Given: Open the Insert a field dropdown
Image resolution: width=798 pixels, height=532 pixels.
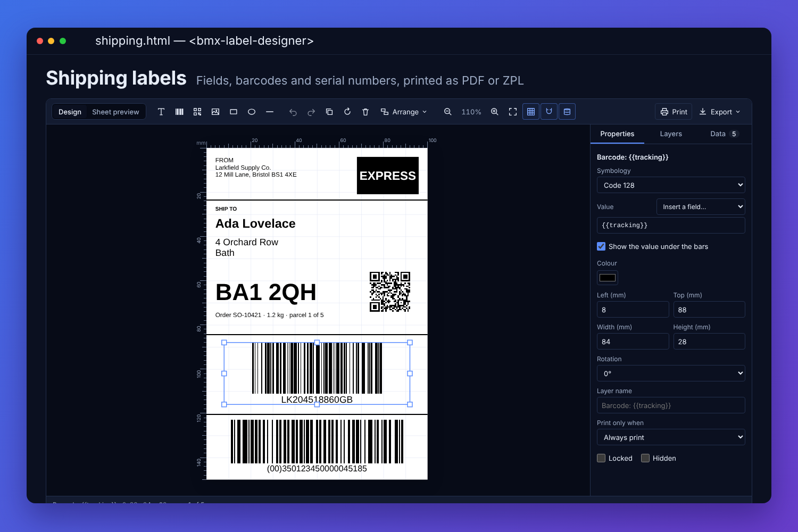Looking at the screenshot, I should pyautogui.click(x=701, y=206).
